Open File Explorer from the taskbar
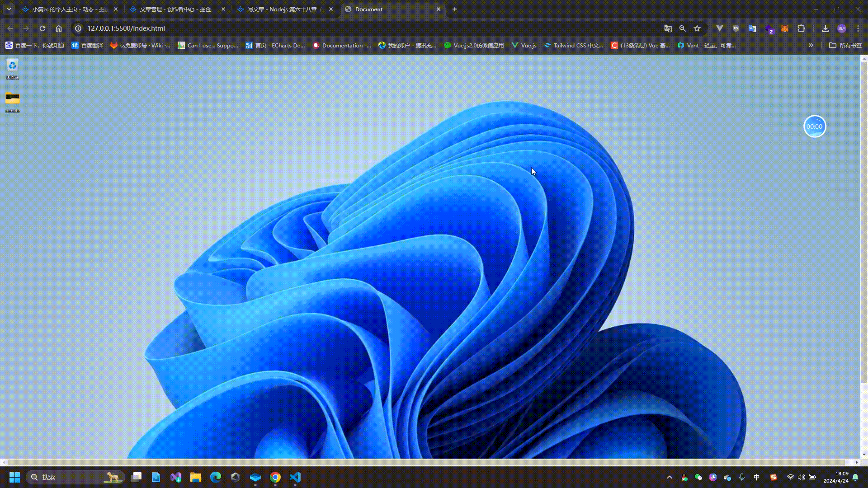This screenshot has width=868, height=488. coord(196,477)
